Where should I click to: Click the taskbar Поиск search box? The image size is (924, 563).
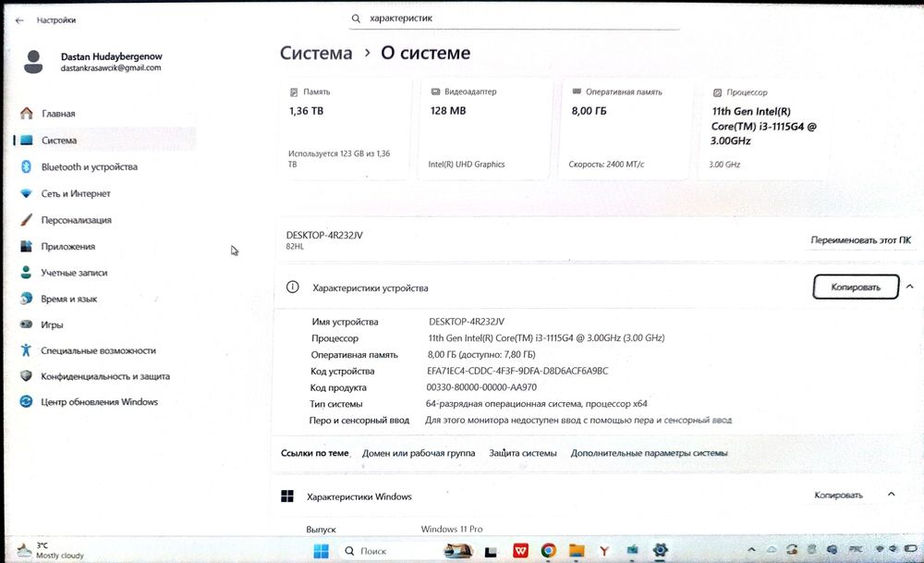(x=389, y=551)
